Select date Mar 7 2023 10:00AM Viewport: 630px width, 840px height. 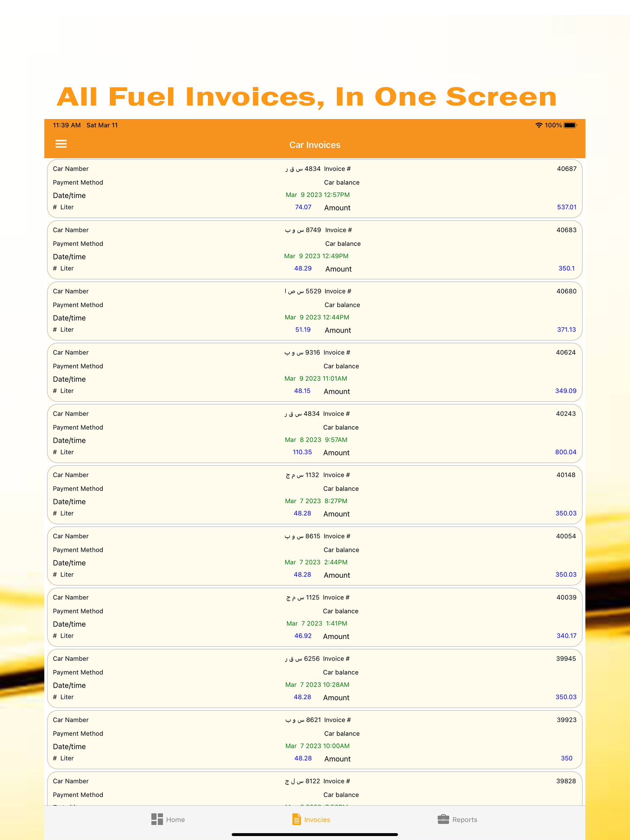pos(317,746)
